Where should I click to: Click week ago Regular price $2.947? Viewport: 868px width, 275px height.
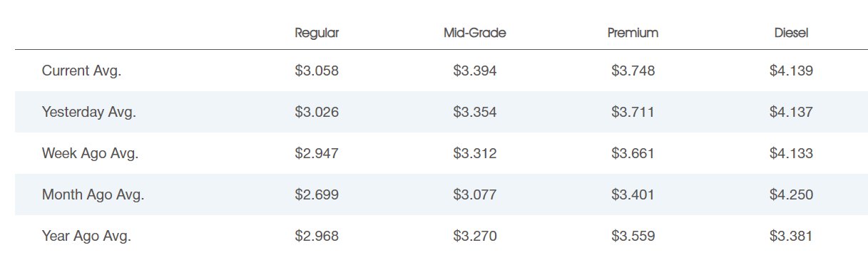coord(317,154)
